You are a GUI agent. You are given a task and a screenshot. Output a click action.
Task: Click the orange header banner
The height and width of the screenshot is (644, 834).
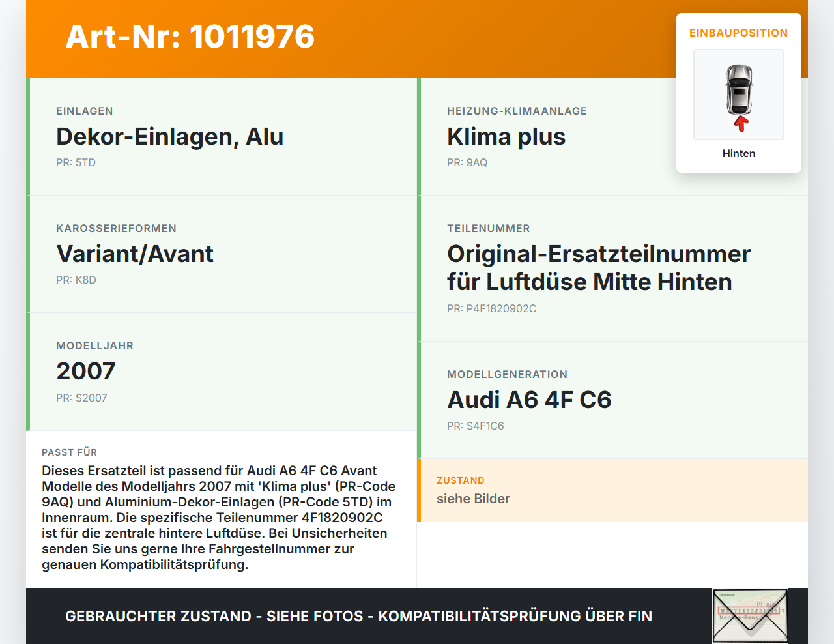click(x=417, y=38)
